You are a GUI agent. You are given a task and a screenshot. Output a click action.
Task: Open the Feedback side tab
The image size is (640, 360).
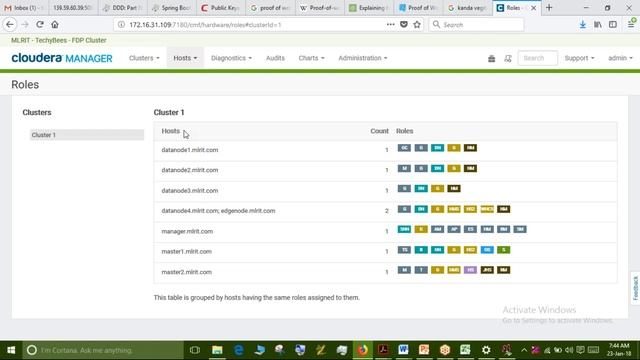635,288
